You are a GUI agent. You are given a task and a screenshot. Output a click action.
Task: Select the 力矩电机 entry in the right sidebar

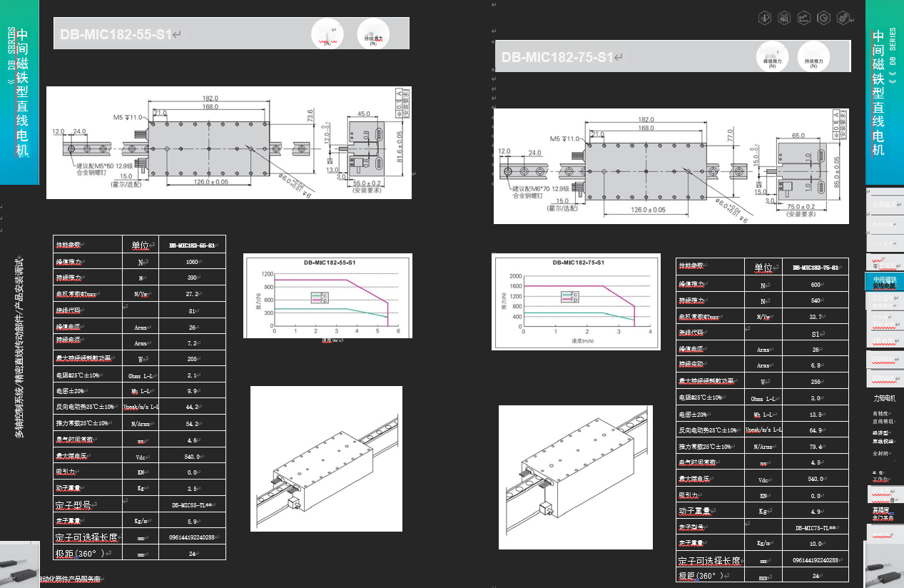[884, 398]
